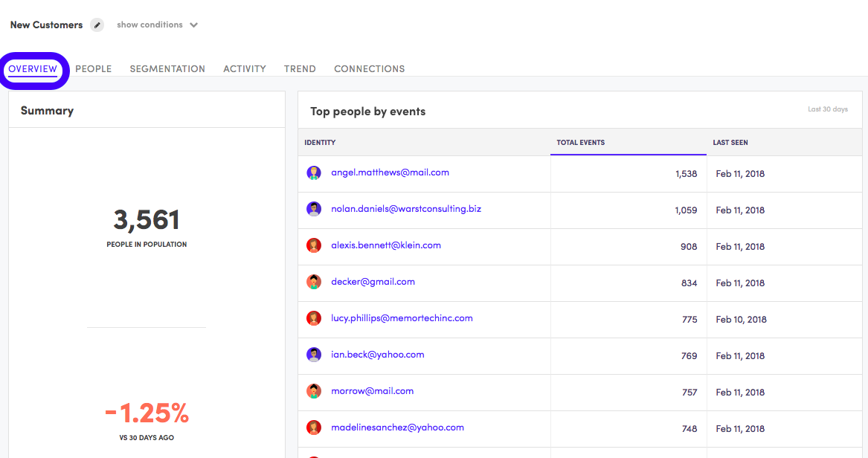Click the avatar icon for alexis.bennett@klein.com
The width and height of the screenshot is (868, 458).
coord(314,245)
